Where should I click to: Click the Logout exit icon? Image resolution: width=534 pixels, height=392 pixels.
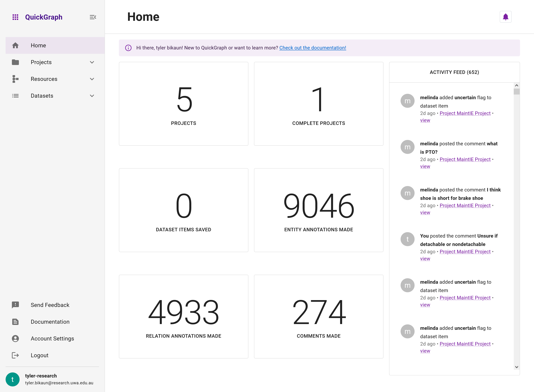pyautogui.click(x=15, y=355)
